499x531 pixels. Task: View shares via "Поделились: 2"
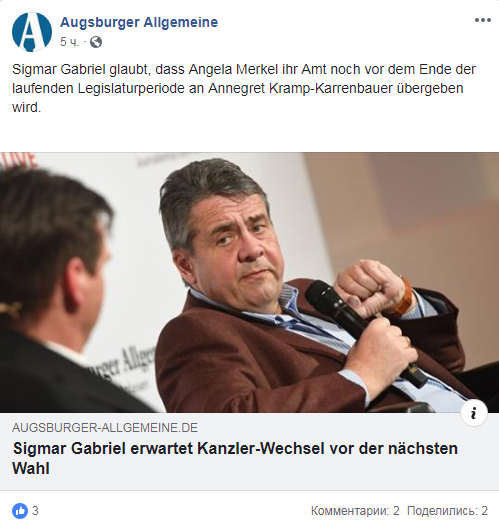point(447,511)
